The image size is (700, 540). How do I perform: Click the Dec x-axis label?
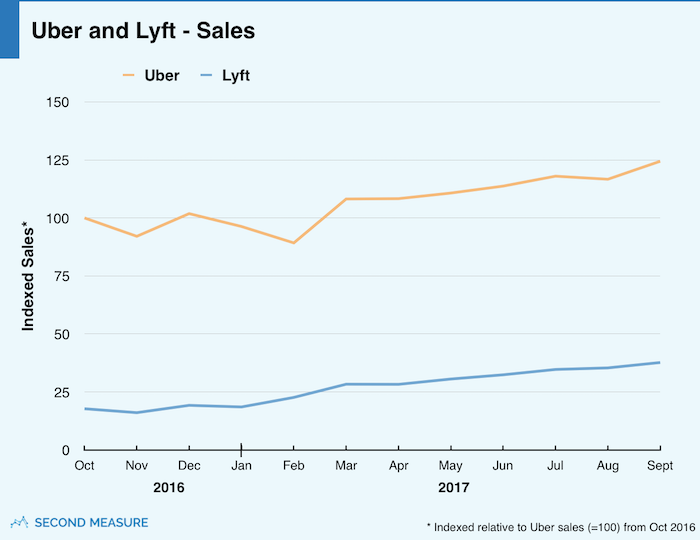coord(189,465)
